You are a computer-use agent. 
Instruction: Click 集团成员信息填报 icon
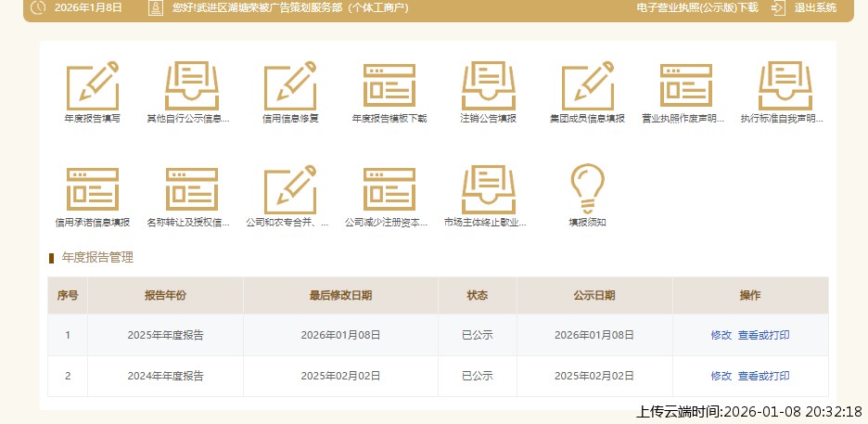(x=587, y=86)
